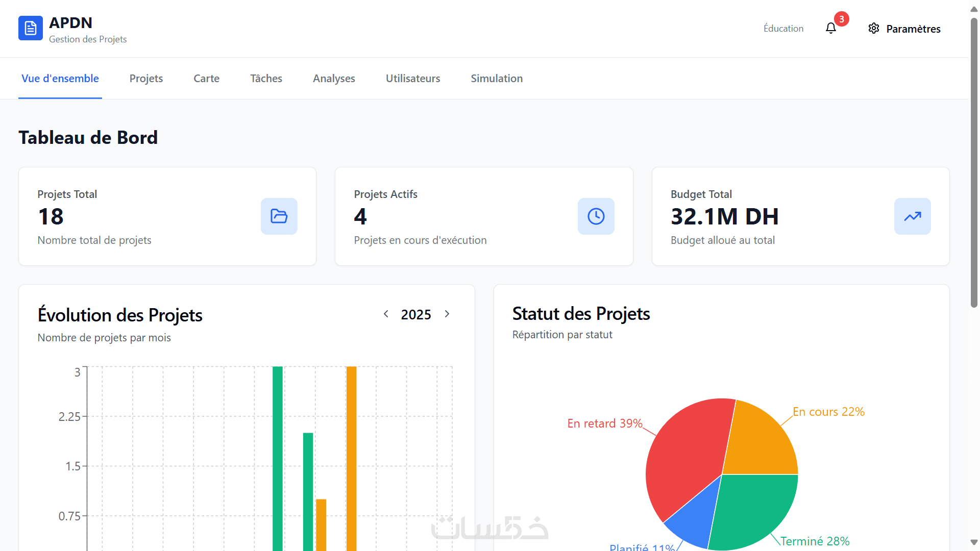Image resolution: width=980 pixels, height=551 pixels.
Task: Click the red notification badge number
Action: [841, 19]
